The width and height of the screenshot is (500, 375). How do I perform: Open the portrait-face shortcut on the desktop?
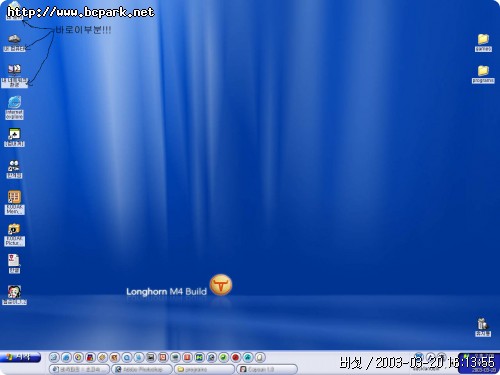14,295
